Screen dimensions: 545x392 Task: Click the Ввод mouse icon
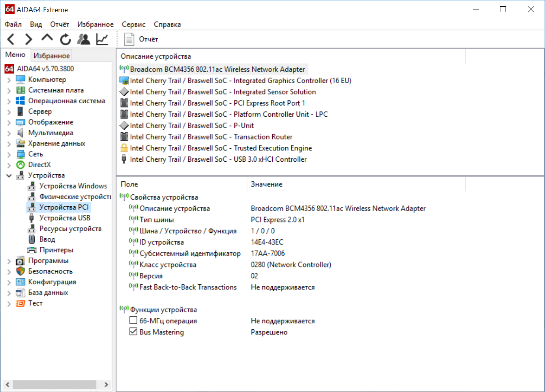(x=32, y=239)
